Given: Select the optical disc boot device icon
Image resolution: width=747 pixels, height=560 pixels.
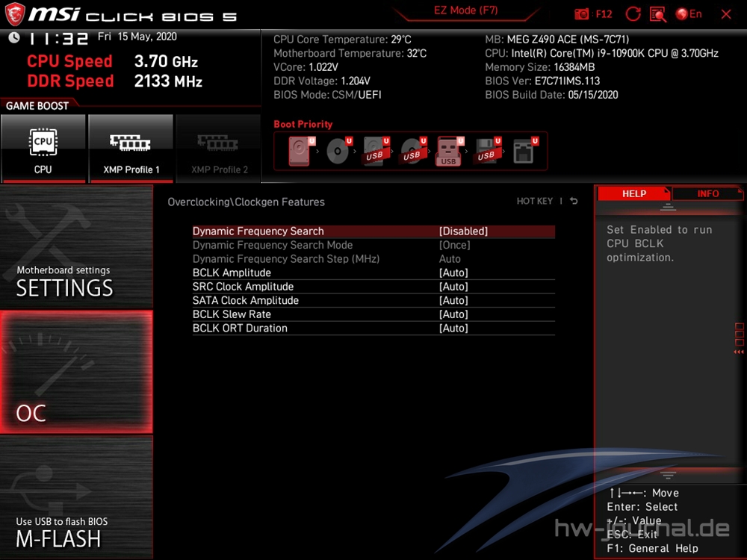Looking at the screenshot, I should tap(338, 151).
